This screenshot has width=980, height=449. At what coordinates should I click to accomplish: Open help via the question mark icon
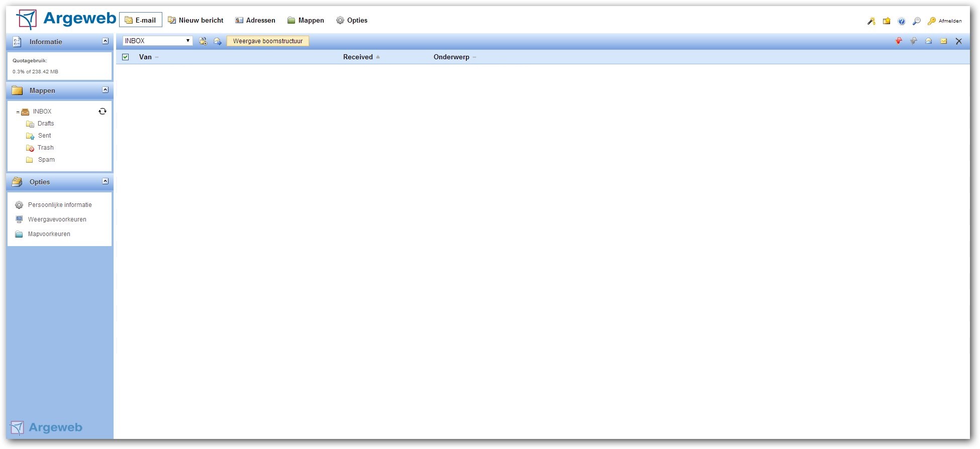[x=902, y=21]
